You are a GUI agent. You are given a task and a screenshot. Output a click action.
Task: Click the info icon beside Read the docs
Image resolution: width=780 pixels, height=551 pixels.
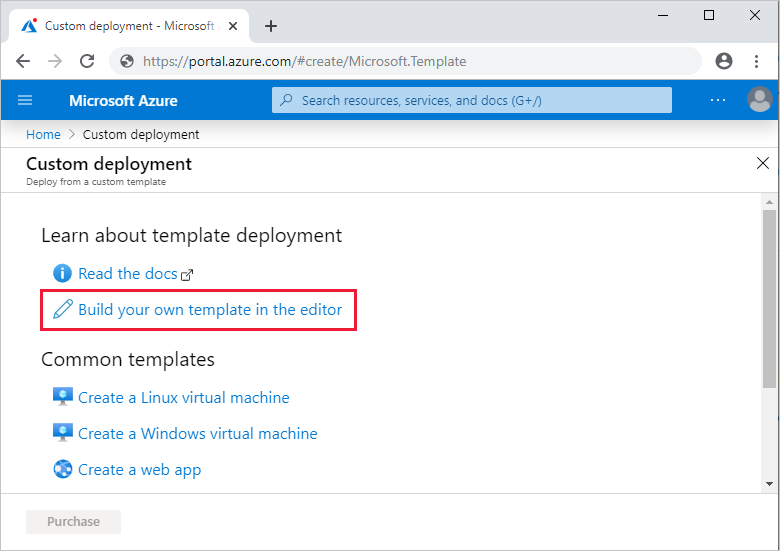62,273
